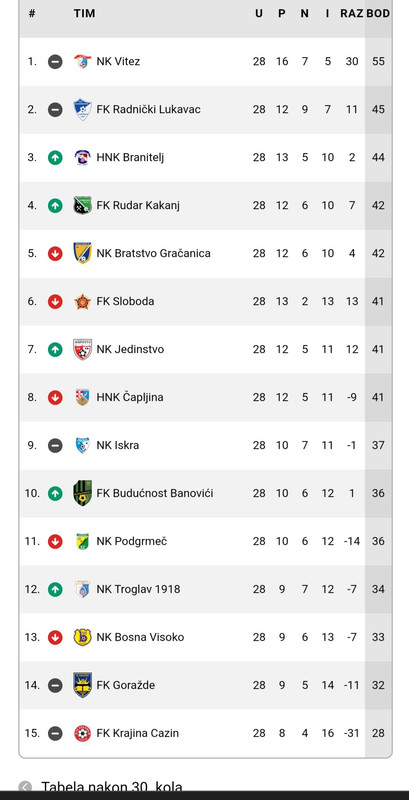Click previous arrow beside Tabela nakon 30. kola
409x800 pixels.
pyautogui.click(x=25, y=788)
